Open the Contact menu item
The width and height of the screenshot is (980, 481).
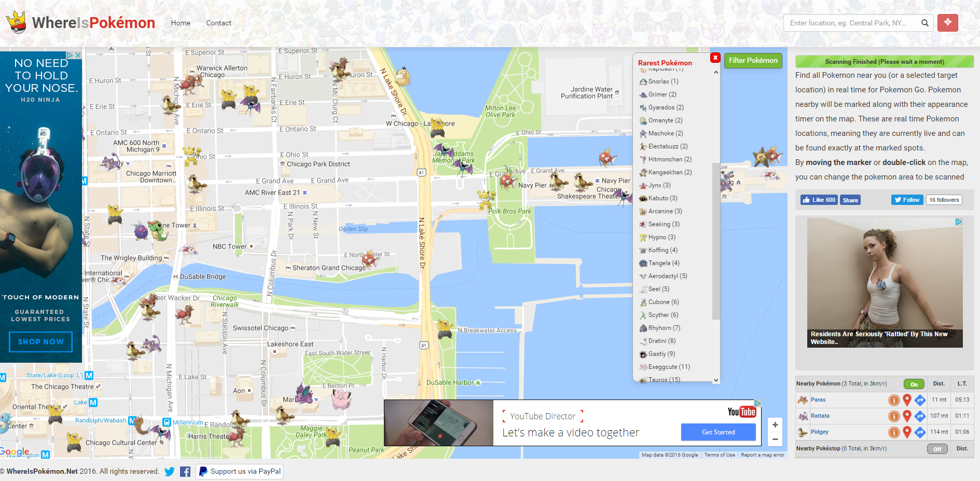coord(218,23)
